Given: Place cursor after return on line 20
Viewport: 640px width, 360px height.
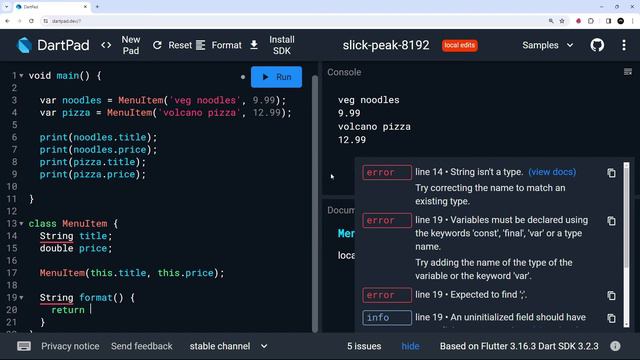Looking at the screenshot, I should pyautogui.click(x=91, y=310).
